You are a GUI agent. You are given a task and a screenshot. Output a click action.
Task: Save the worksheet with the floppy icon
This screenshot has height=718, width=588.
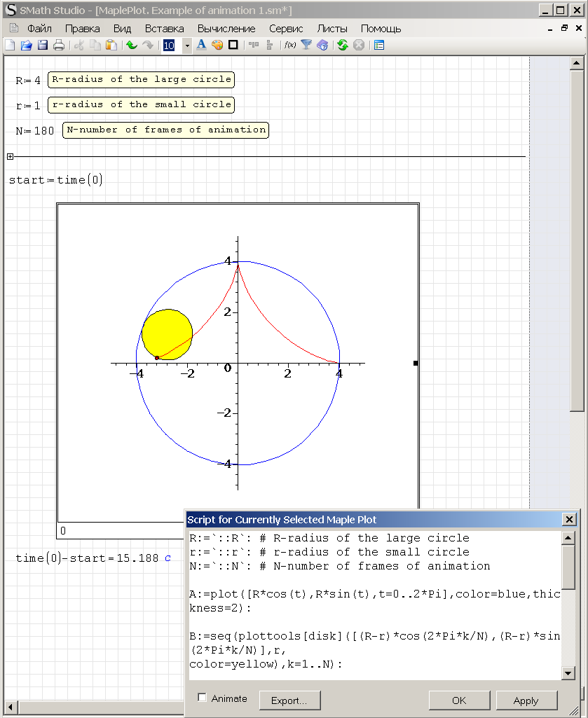pyautogui.click(x=43, y=46)
